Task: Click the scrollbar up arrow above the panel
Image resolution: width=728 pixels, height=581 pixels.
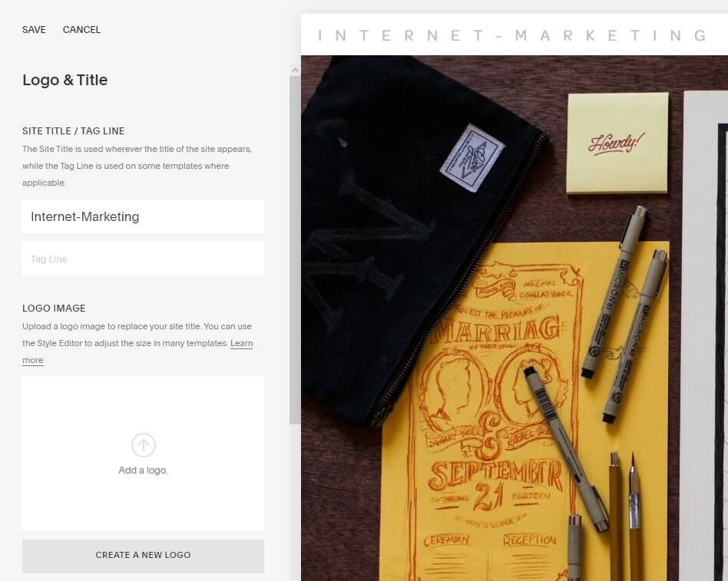Action: (295, 70)
